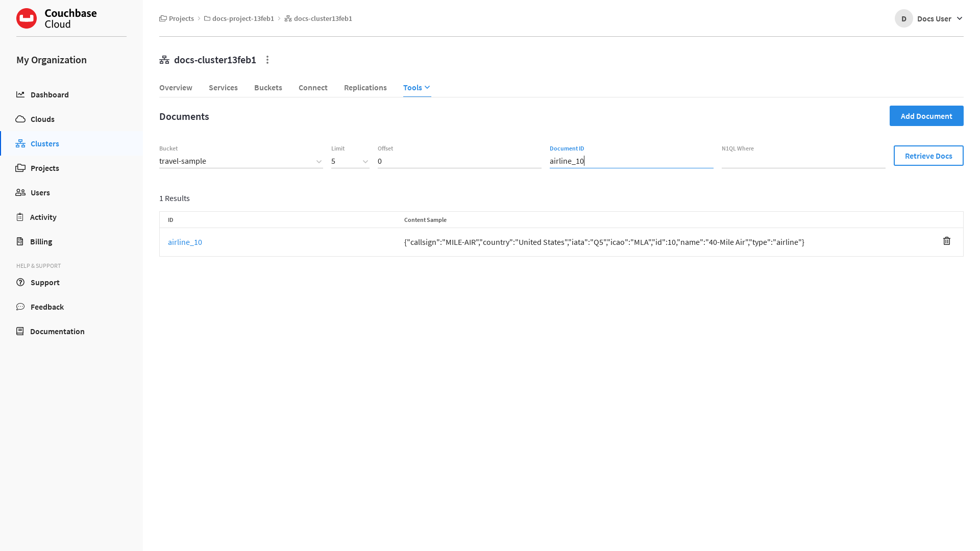Click the Add Document button
Screen dimensions: 980x551
click(x=926, y=116)
